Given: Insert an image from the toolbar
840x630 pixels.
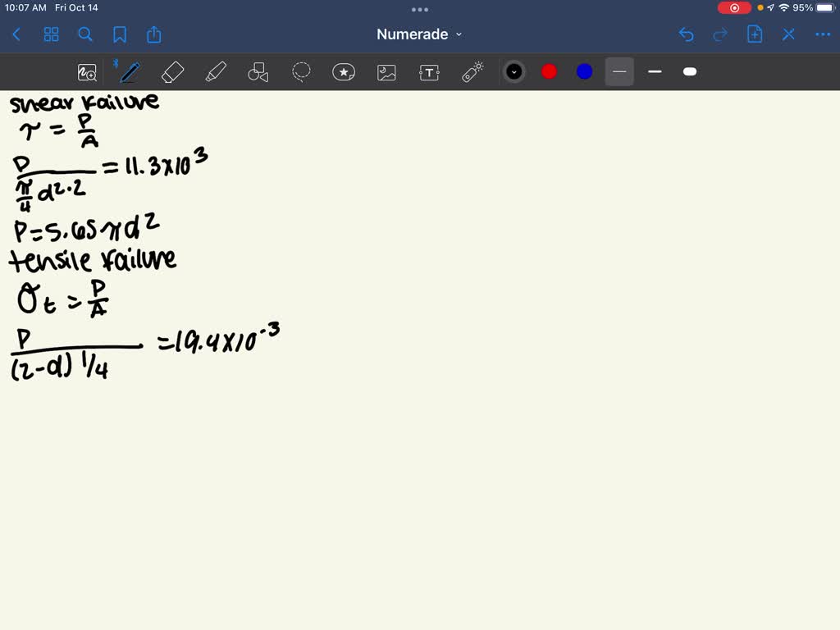Looking at the screenshot, I should click(386, 72).
